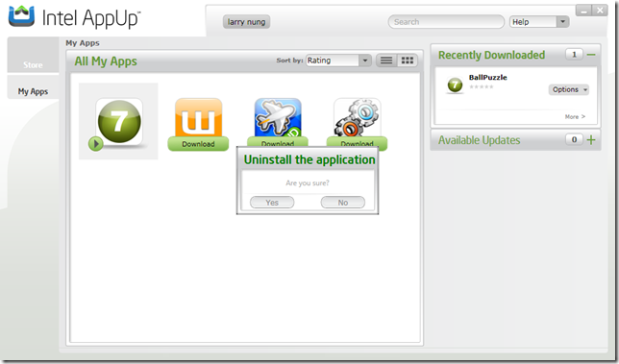Download the airplane app
The height and width of the screenshot is (364, 619).
coord(278,142)
